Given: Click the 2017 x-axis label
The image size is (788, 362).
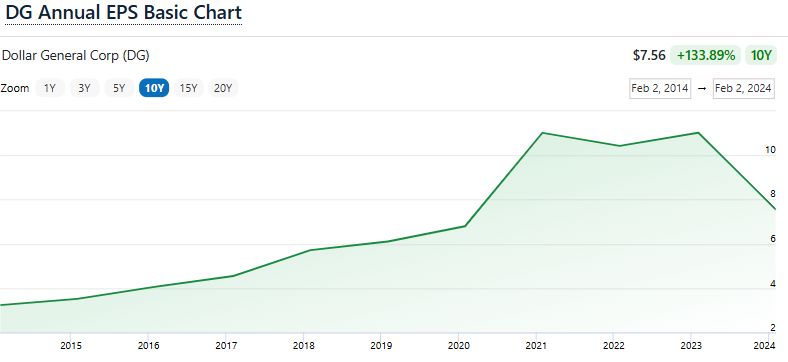Looking at the screenshot, I should coord(225,346).
